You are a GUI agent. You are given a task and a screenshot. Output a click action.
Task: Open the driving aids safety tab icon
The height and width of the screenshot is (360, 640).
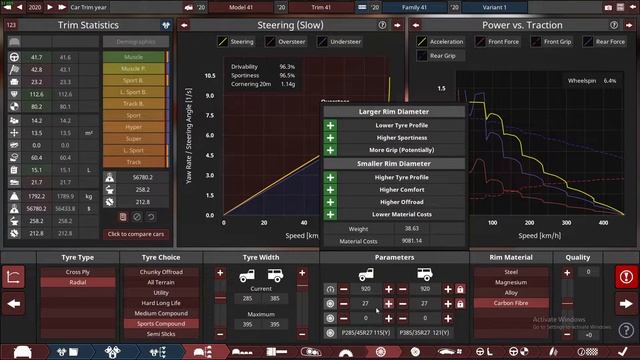pyautogui.click(x=519, y=351)
